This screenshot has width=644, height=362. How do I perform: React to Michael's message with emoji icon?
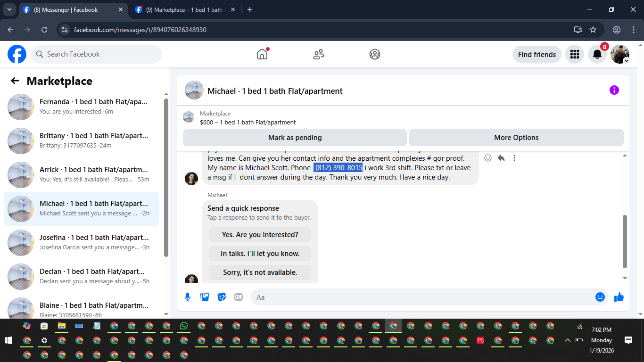point(488,158)
